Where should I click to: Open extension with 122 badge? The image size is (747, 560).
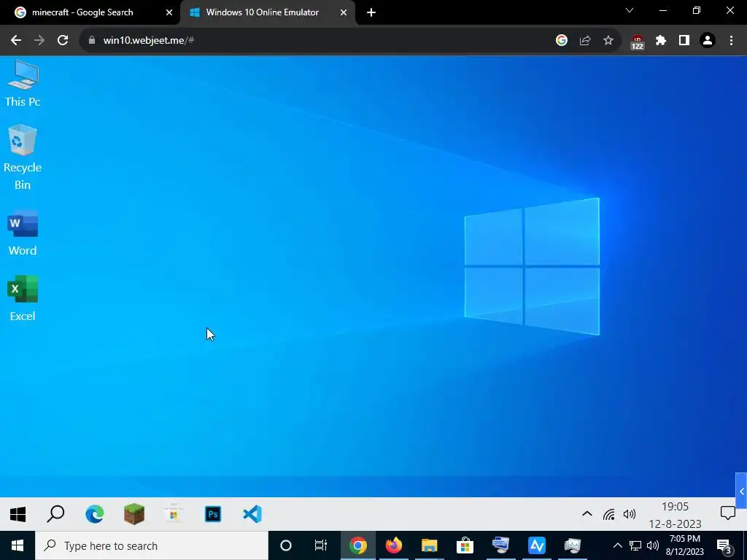coord(638,42)
